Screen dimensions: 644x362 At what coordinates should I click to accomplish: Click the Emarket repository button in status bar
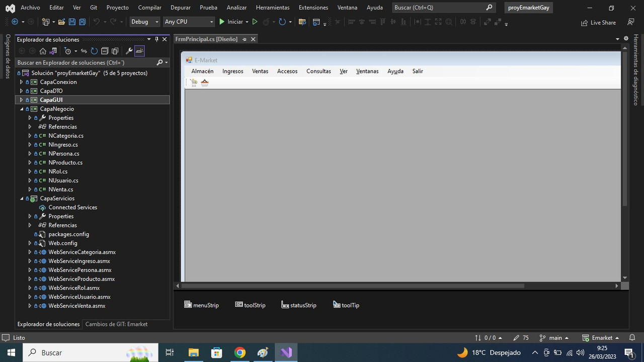[x=601, y=338]
